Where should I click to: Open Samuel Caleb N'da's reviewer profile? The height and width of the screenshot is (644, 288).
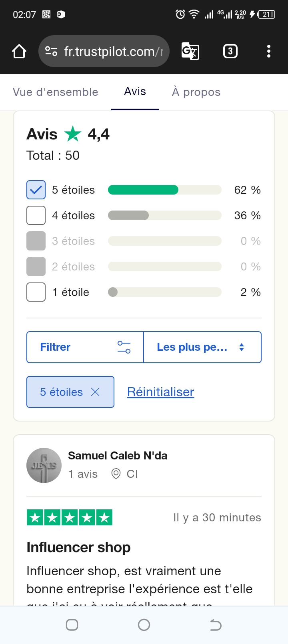tap(118, 456)
